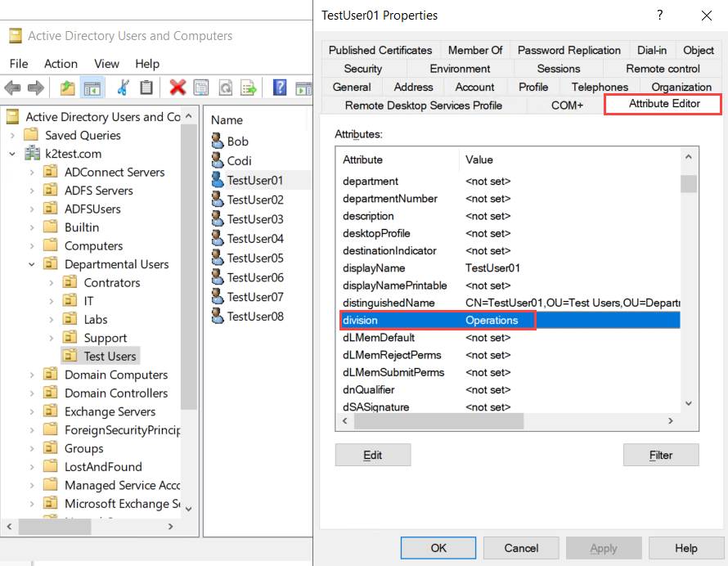The width and height of the screenshot is (728, 566).
Task: Click the Refresh toolbar icon
Action: click(226, 88)
